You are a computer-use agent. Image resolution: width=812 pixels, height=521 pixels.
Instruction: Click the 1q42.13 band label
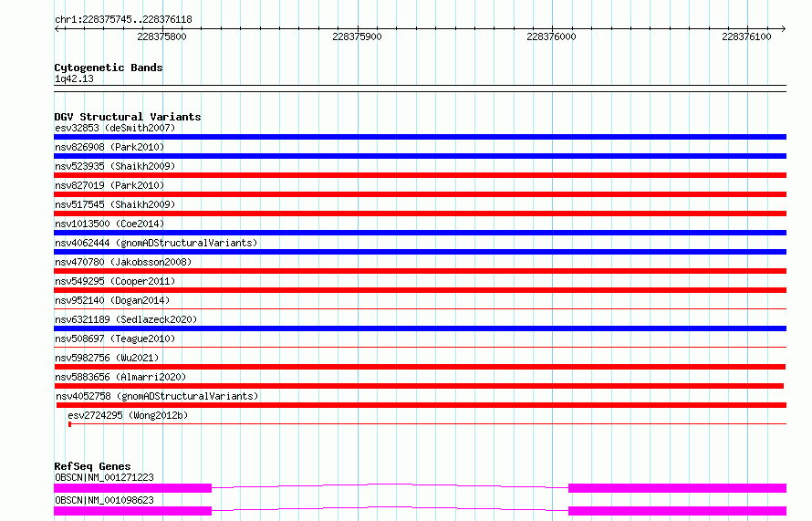(74, 78)
